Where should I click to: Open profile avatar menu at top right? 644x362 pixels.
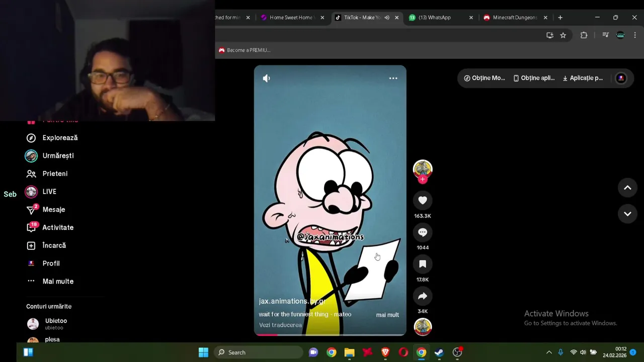pyautogui.click(x=621, y=78)
